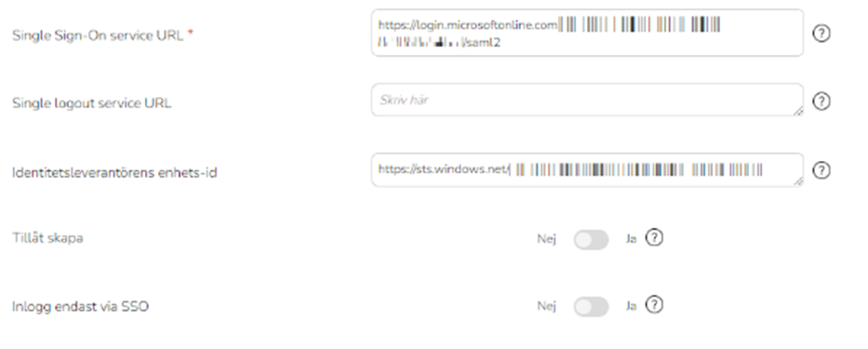
Task: Click the empty Single logout service URL field
Action: tap(587, 100)
